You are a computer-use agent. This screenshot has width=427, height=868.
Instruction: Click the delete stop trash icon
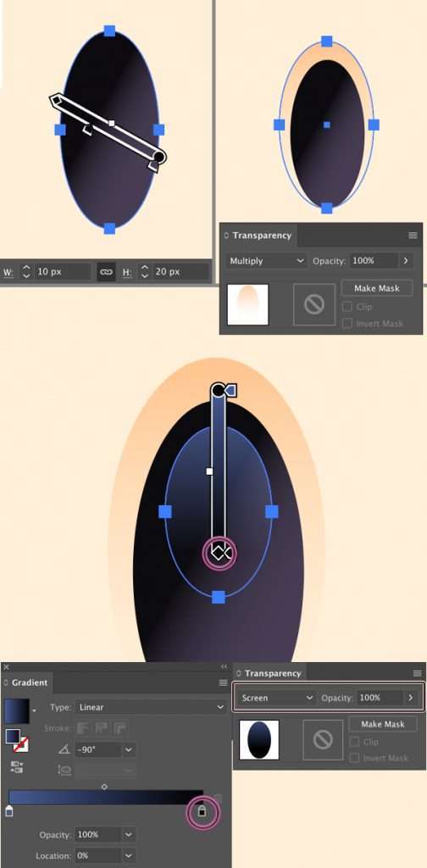tap(218, 798)
